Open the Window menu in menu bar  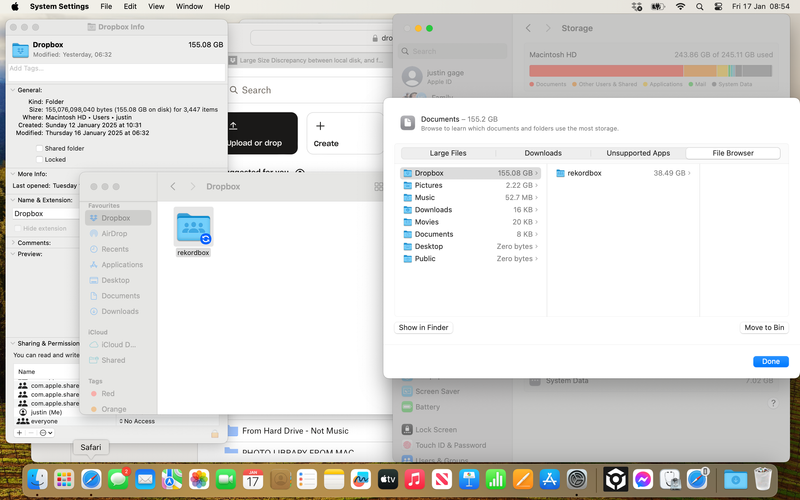pyautogui.click(x=188, y=6)
